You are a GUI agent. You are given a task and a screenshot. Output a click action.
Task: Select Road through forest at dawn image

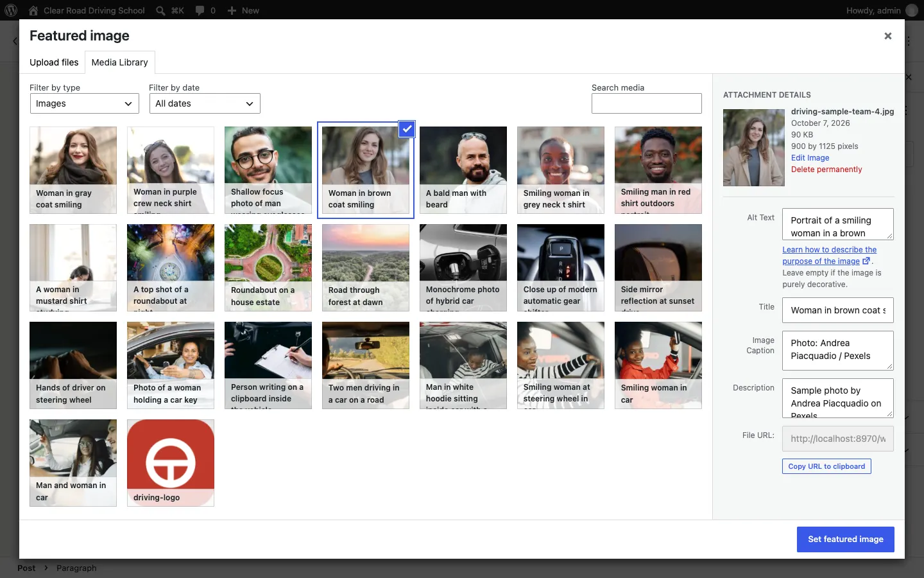point(366,268)
